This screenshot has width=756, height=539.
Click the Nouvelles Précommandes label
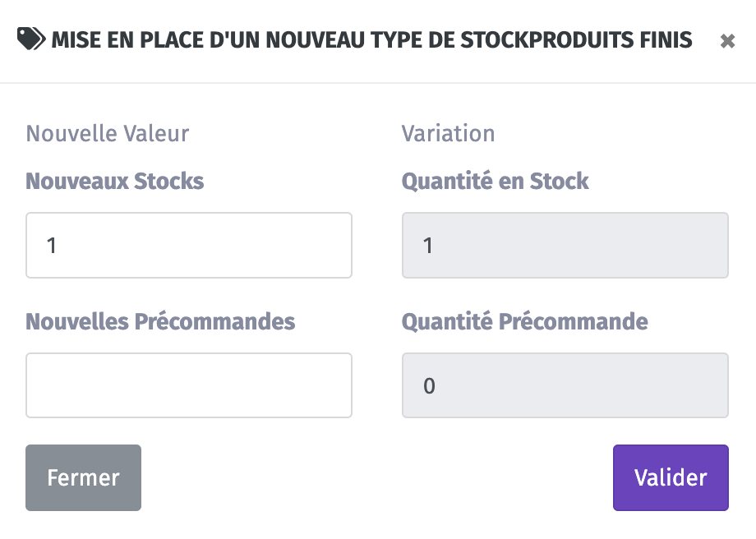160,321
